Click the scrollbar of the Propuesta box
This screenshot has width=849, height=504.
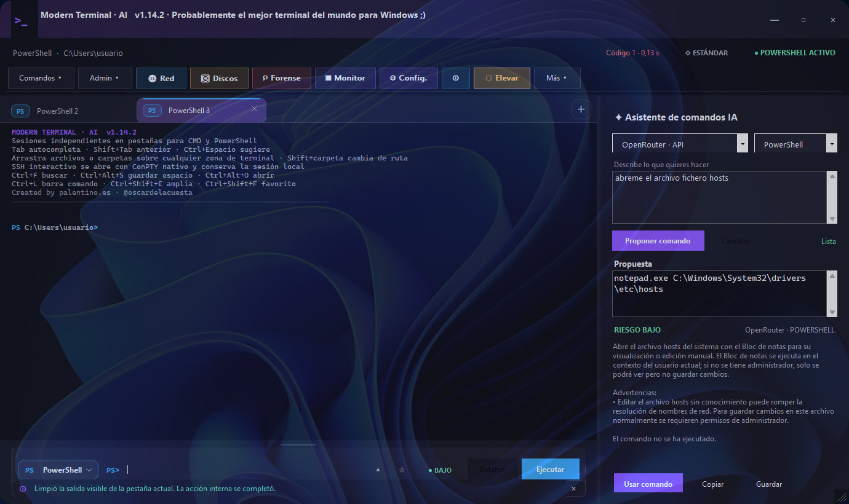832,294
